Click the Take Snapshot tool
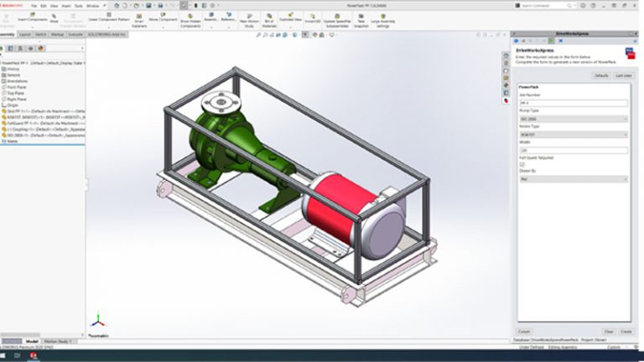Image resolution: width=644 pixels, height=362 pixels. tap(361, 20)
